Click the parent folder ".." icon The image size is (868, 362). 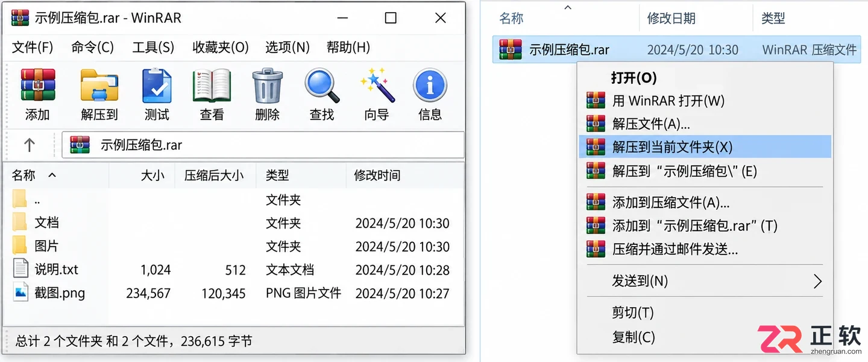click(20, 199)
